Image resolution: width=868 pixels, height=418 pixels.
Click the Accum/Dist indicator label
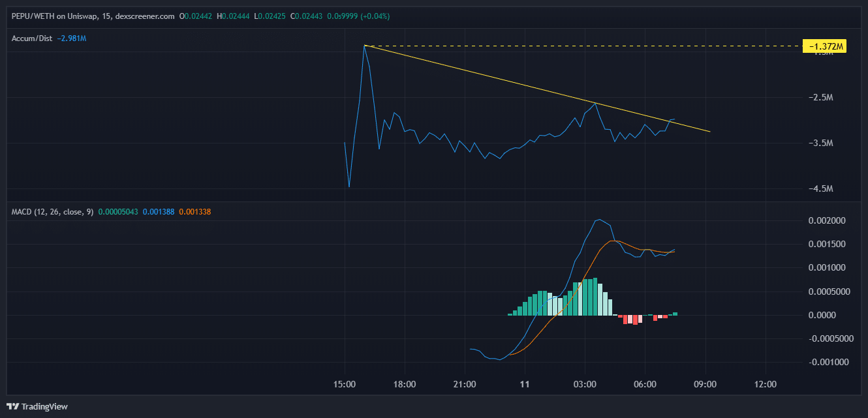(x=33, y=38)
